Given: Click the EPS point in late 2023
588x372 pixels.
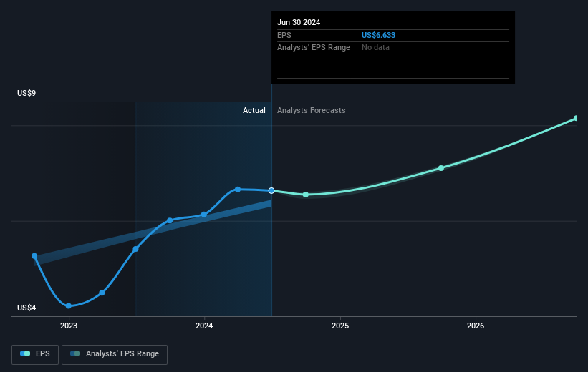Looking at the screenshot, I should tap(170, 220).
